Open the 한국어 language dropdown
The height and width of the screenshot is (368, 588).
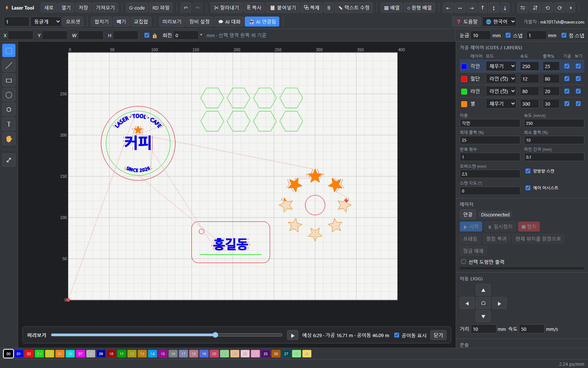[499, 22]
